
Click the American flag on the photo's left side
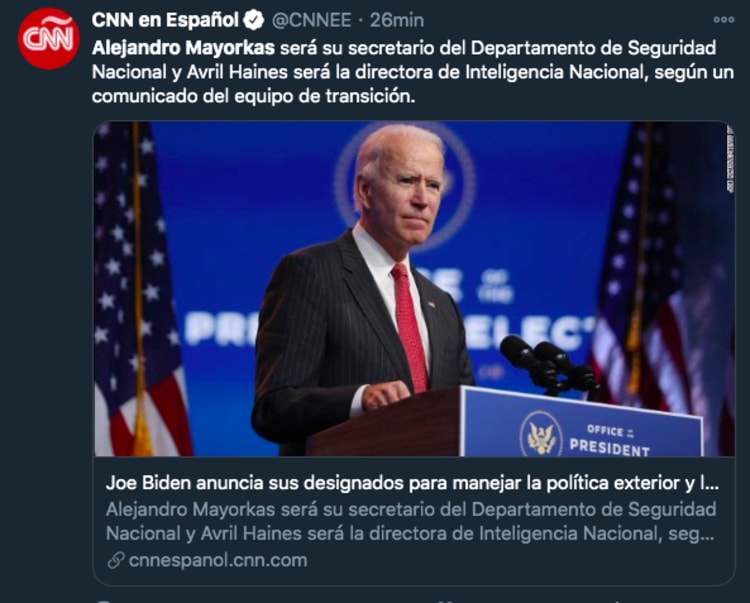141,289
